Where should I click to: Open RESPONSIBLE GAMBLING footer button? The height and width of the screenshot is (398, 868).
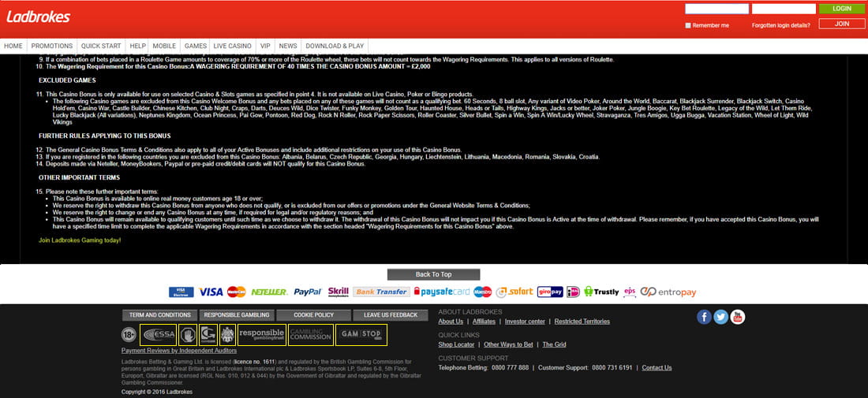tap(237, 315)
